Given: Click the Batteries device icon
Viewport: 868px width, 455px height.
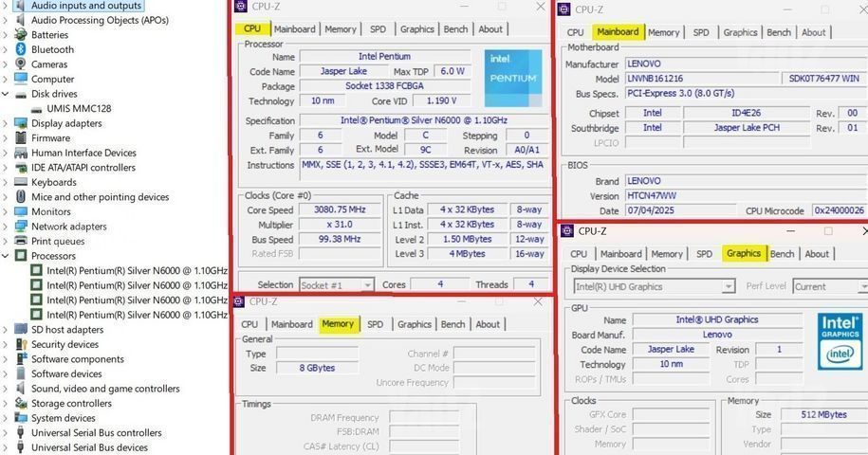Looking at the screenshot, I should (21, 34).
